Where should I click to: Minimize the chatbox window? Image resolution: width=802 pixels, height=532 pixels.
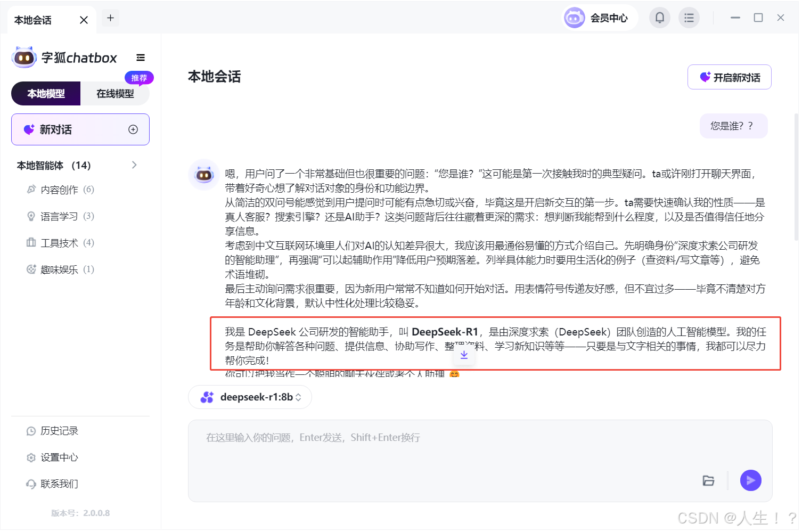click(x=735, y=18)
